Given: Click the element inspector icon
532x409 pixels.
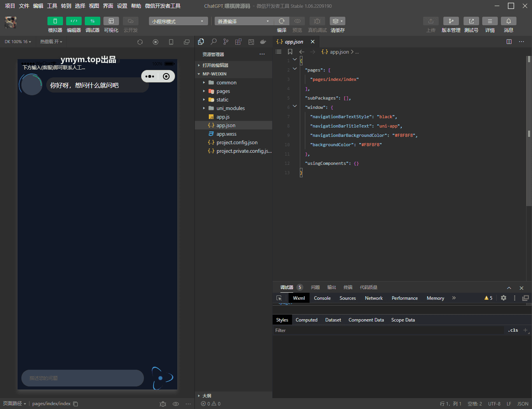Looking at the screenshot, I should (x=279, y=298).
